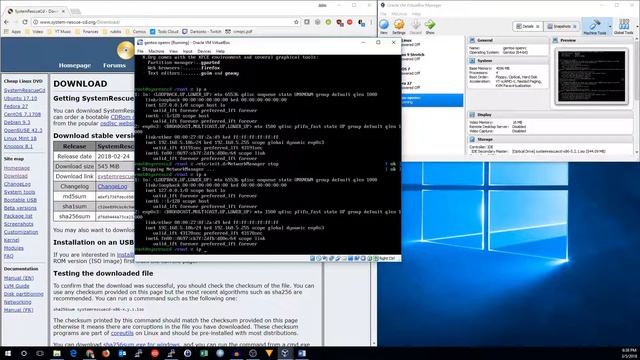This screenshot has width=640, height=360.
Task: Open the Apps bookmarks shortcut
Action: (12, 31)
